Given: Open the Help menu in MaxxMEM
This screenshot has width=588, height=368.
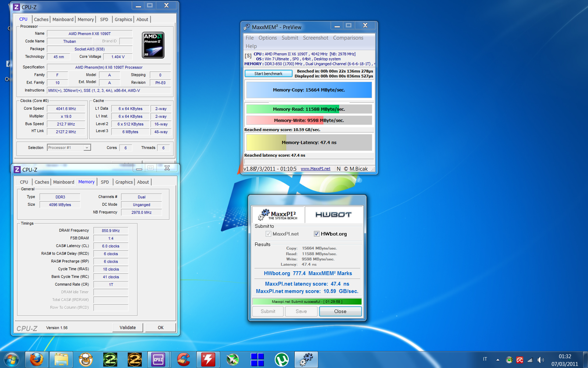Looking at the screenshot, I should click(251, 46).
